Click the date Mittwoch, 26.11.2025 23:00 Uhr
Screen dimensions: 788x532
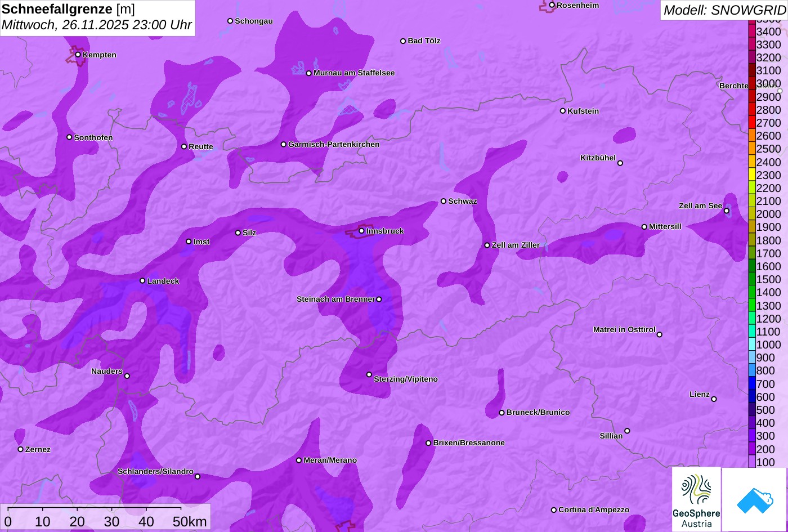tap(97, 25)
